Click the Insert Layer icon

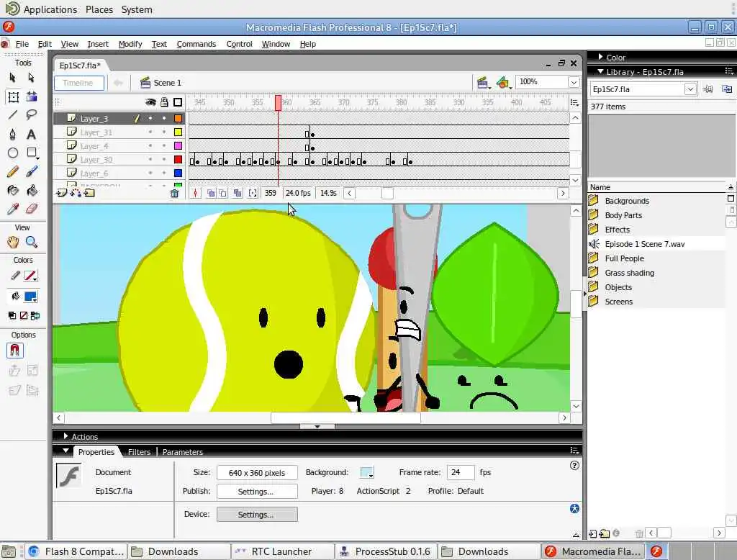point(62,193)
